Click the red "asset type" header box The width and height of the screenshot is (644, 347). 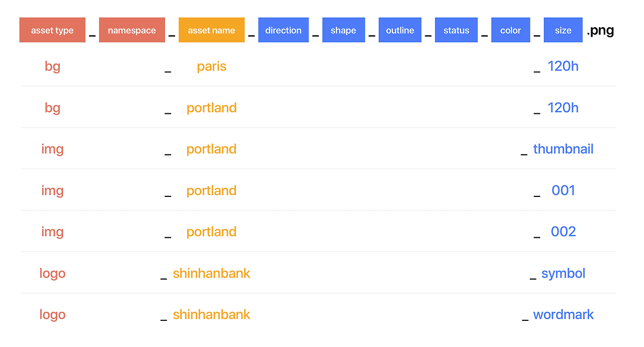coord(52,30)
